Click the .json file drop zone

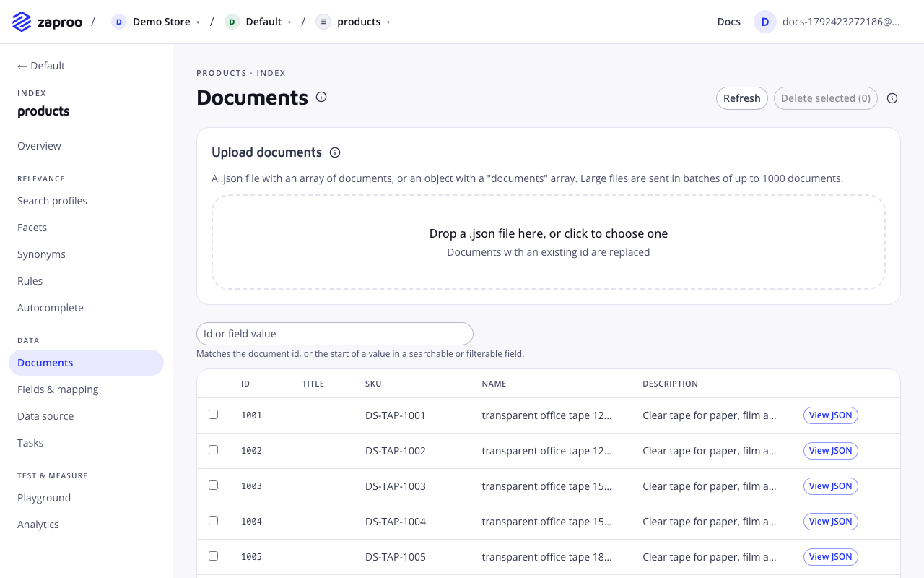[549, 242]
